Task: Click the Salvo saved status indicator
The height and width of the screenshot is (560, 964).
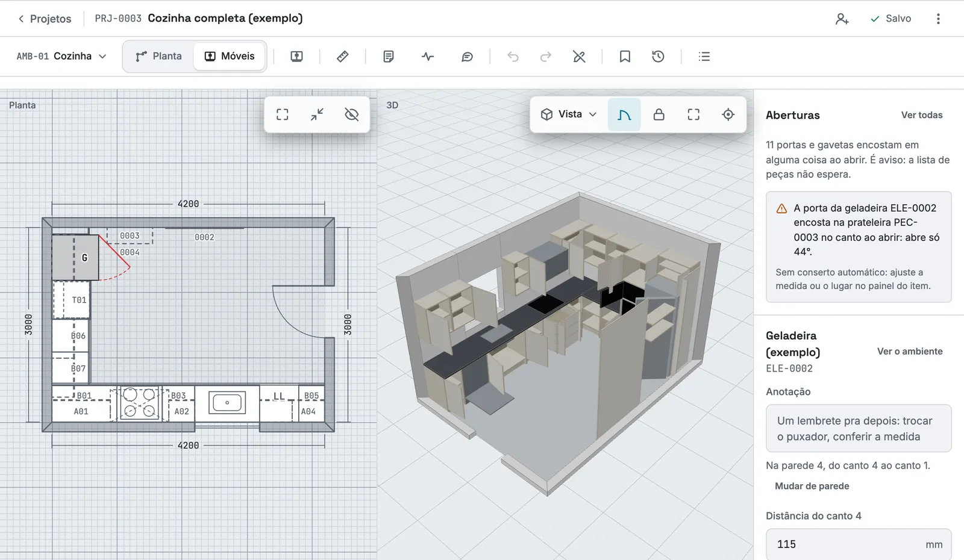Action: point(890,19)
